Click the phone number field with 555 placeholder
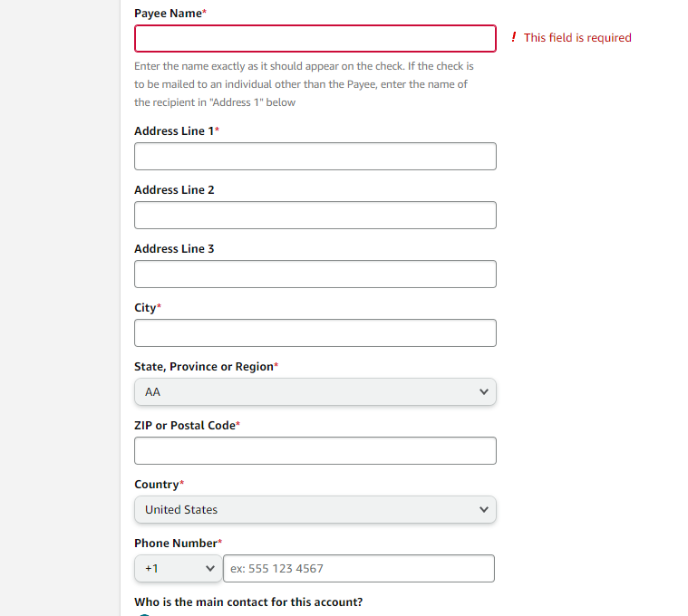Screen dimensions: 688x616 [359, 568]
